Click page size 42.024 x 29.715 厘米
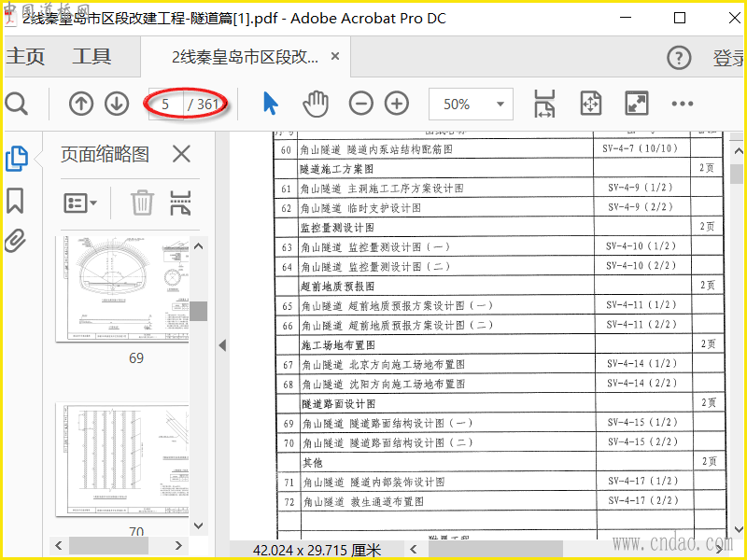The height and width of the screenshot is (560, 747). (317, 550)
